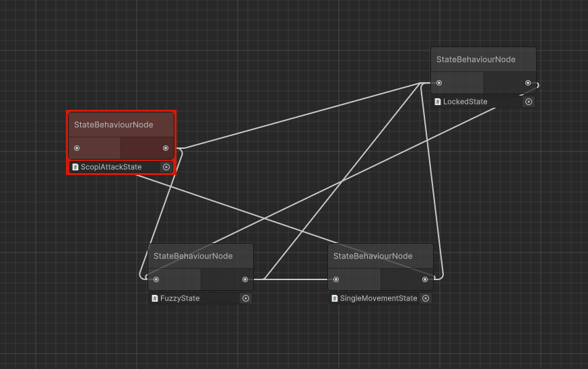Click the script icon next to ScopiAttackState
Image resolution: width=588 pixels, height=369 pixels.
point(75,167)
